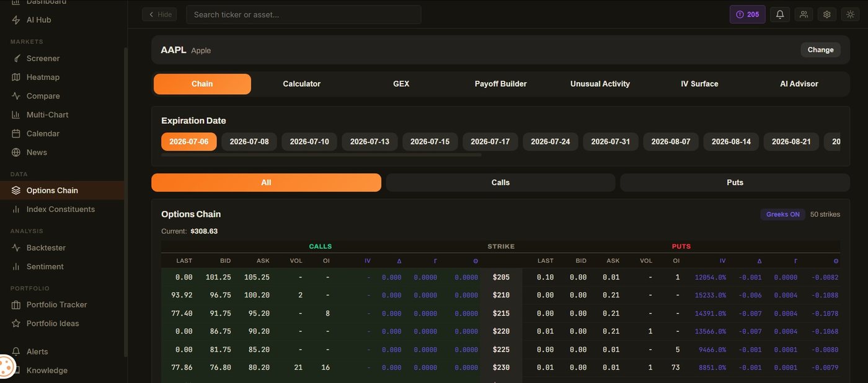Open the Heatmap sidebar icon
The image size is (868, 383).
pyautogui.click(x=16, y=77)
